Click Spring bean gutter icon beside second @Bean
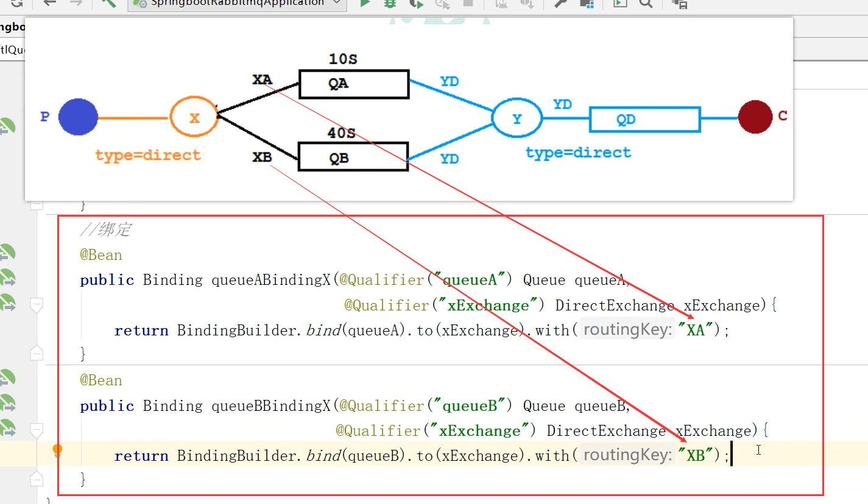 click(x=6, y=378)
